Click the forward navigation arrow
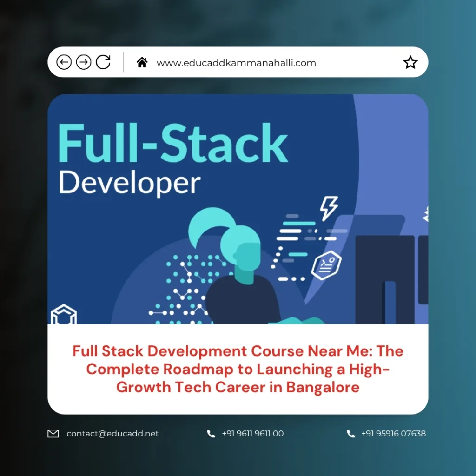Screen dimensions: 476x476 (83, 62)
